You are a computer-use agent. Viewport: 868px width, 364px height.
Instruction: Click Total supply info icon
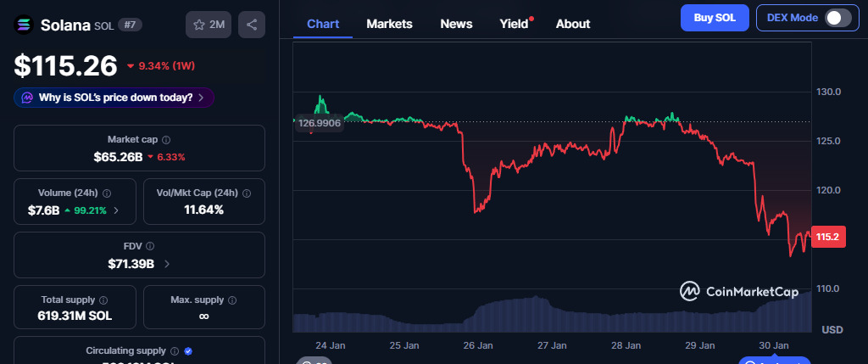click(x=103, y=300)
